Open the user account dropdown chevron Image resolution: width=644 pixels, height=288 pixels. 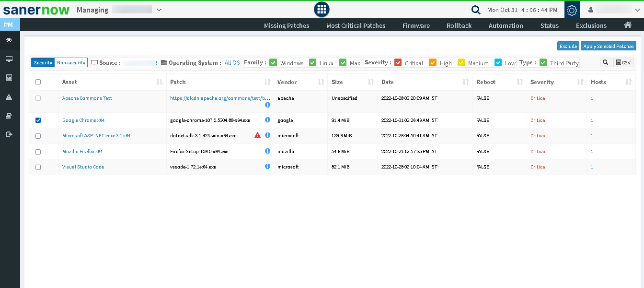637,10
